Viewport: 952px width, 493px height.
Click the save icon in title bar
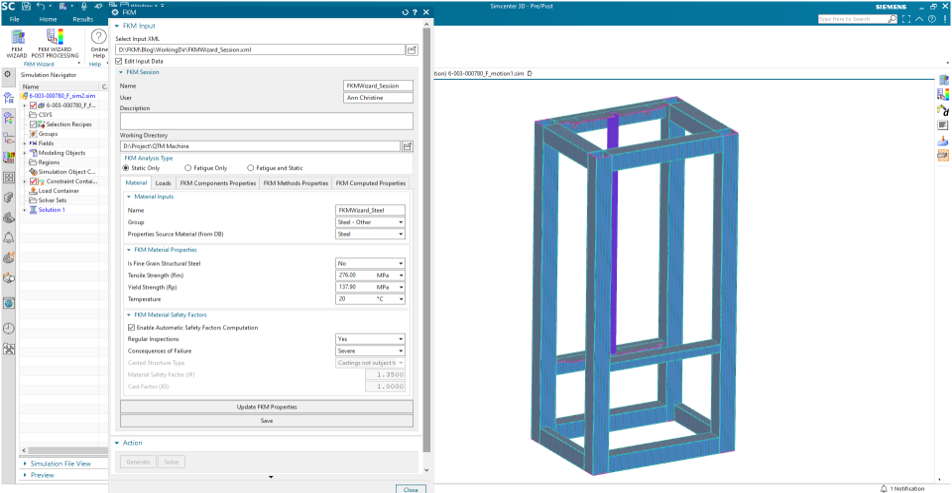click(x=25, y=6)
